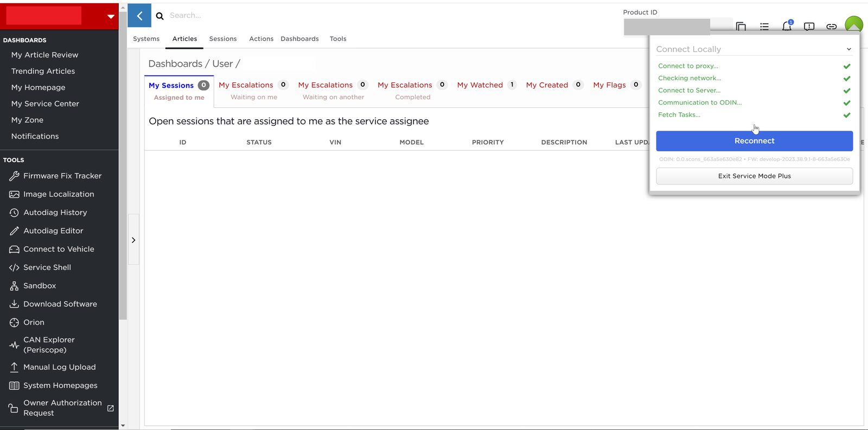This screenshot has height=430, width=868.
Task: Switch to the Sessions tab
Action: [222, 39]
